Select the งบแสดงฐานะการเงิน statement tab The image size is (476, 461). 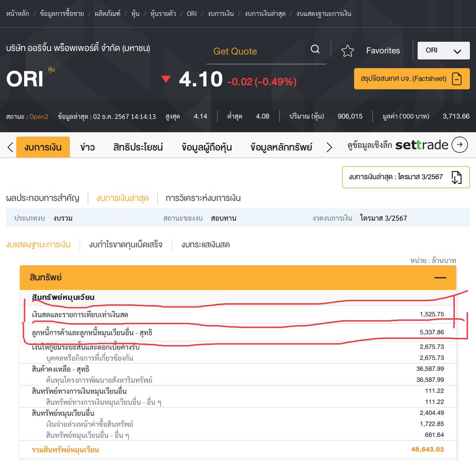(38, 245)
